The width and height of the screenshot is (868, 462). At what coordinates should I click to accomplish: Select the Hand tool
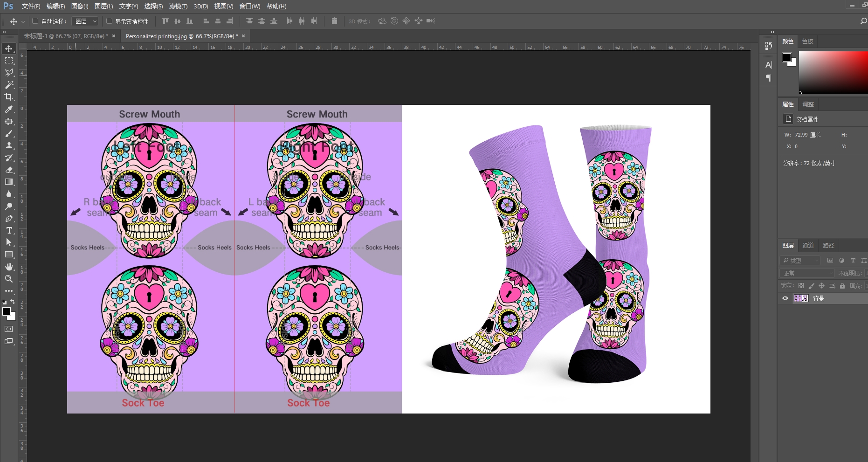tap(9, 267)
